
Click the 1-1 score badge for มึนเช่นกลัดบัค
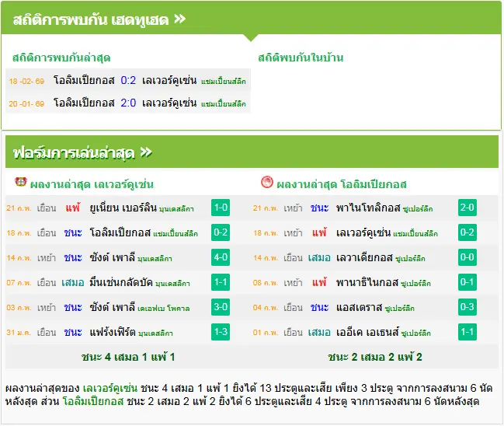click(x=221, y=282)
